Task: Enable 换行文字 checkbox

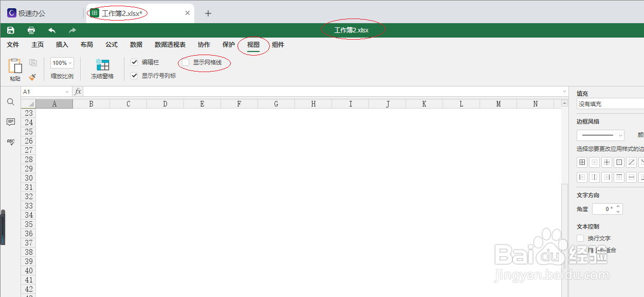Action: (580, 238)
